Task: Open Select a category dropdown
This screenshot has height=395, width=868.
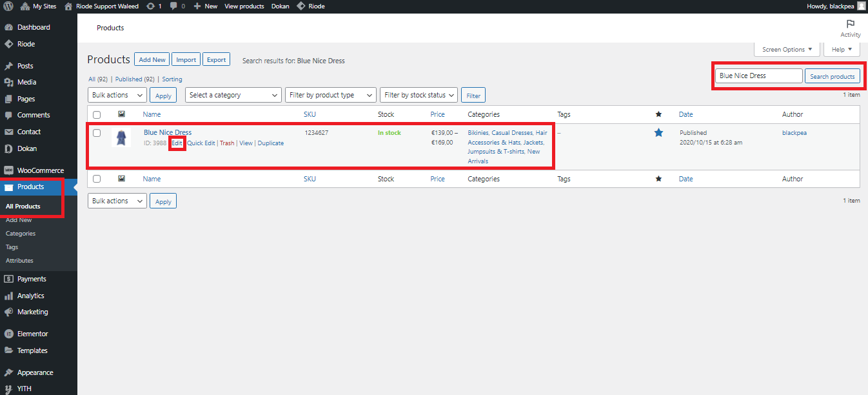Action: tap(233, 95)
